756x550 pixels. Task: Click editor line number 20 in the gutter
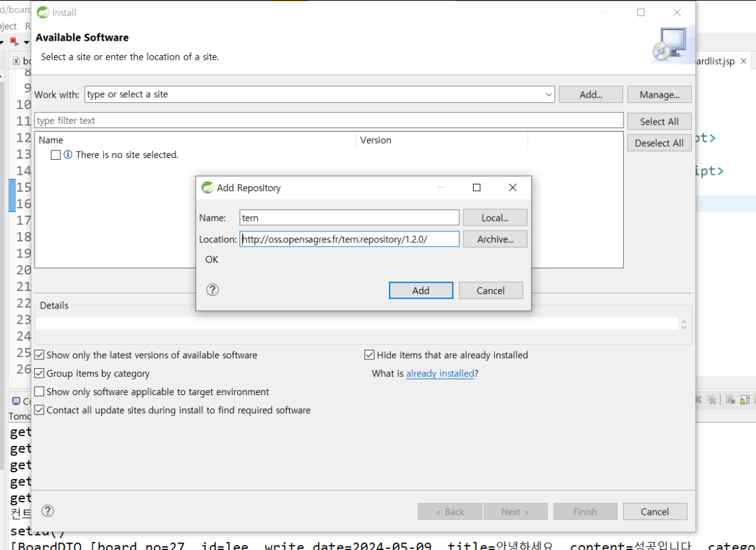point(24,270)
